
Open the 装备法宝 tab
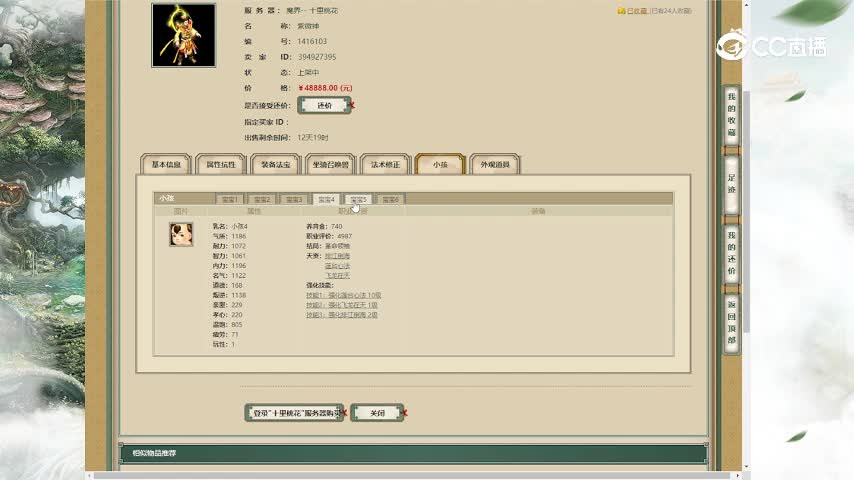[276, 165]
